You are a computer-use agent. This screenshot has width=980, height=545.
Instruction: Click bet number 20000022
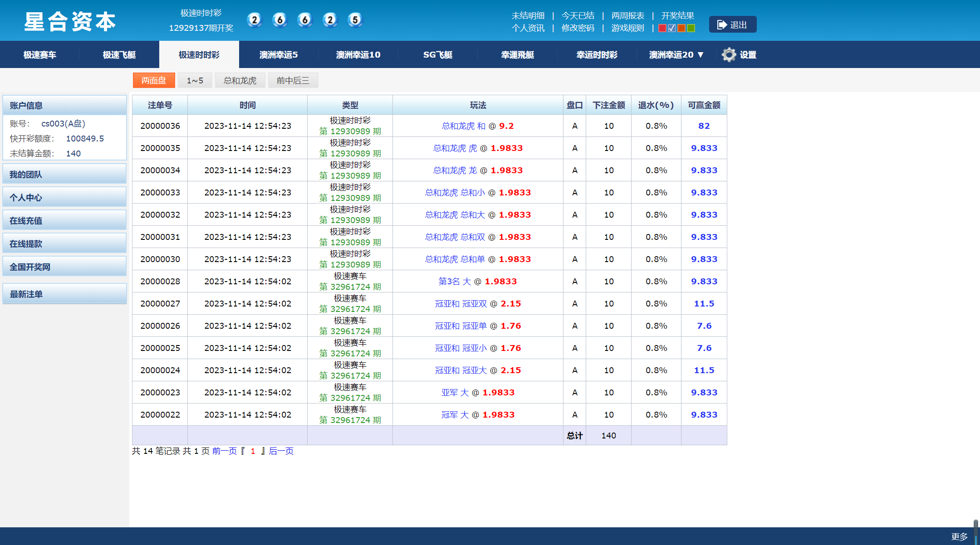click(160, 414)
